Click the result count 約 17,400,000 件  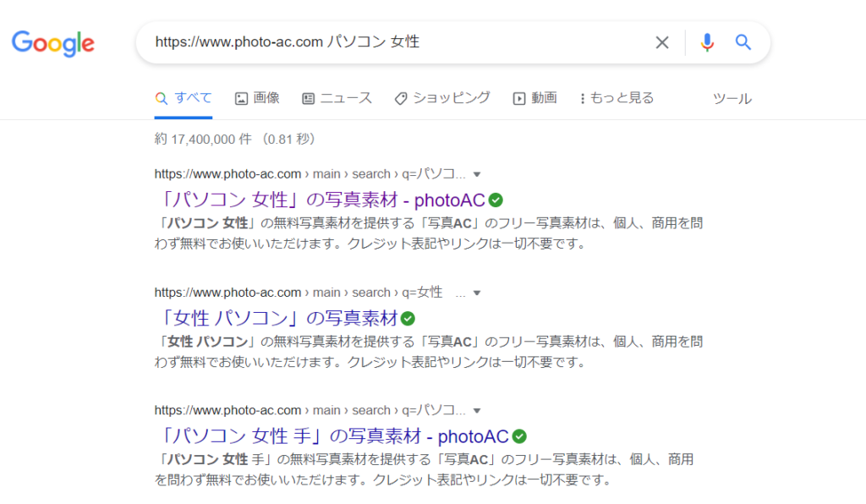203,140
